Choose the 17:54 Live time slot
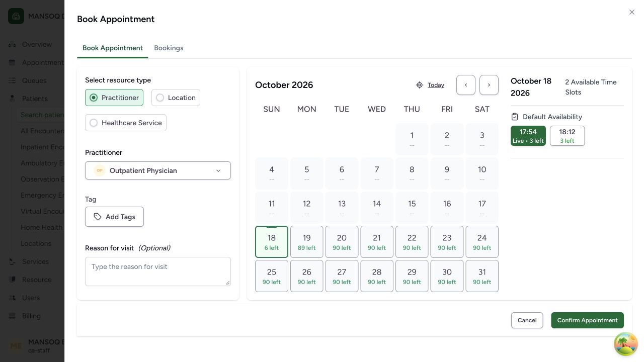The height and width of the screenshot is (362, 644). tap(528, 136)
